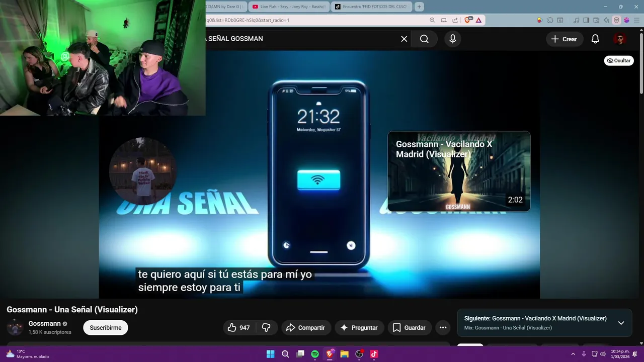Open Leo AI sparkle icon in toolbar

point(606,20)
